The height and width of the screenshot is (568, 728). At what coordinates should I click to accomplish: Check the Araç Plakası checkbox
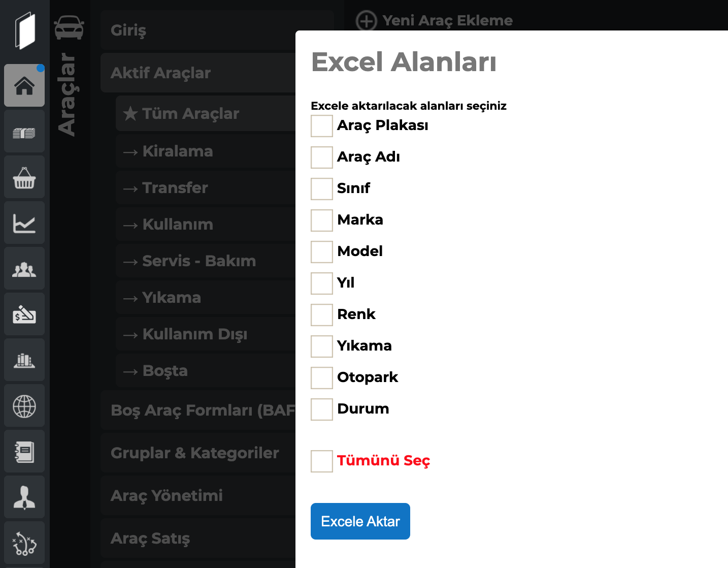click(x=322, y=126)
